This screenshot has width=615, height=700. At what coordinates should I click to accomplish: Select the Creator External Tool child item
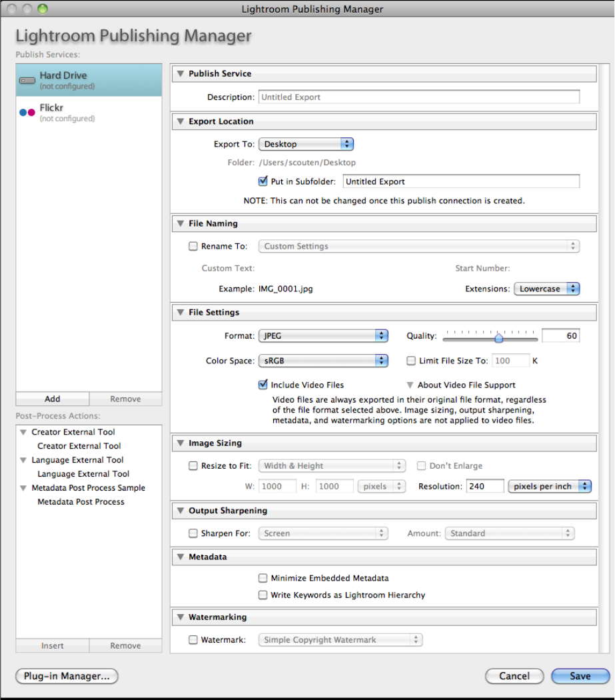click(79, 446)
